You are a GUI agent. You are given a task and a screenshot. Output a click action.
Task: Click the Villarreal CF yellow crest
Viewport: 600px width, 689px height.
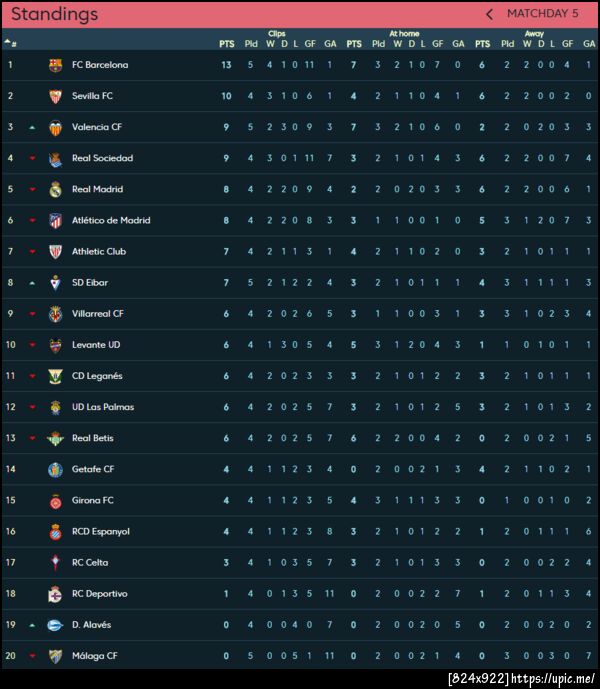point(55,314)
